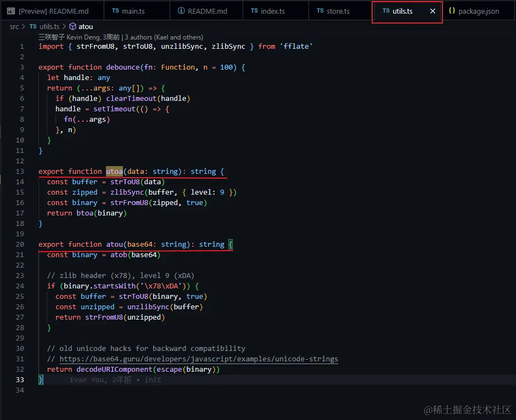Click the atob call on line 21
Viewport: 516px width, 420px height.
(x=119, y=255)
